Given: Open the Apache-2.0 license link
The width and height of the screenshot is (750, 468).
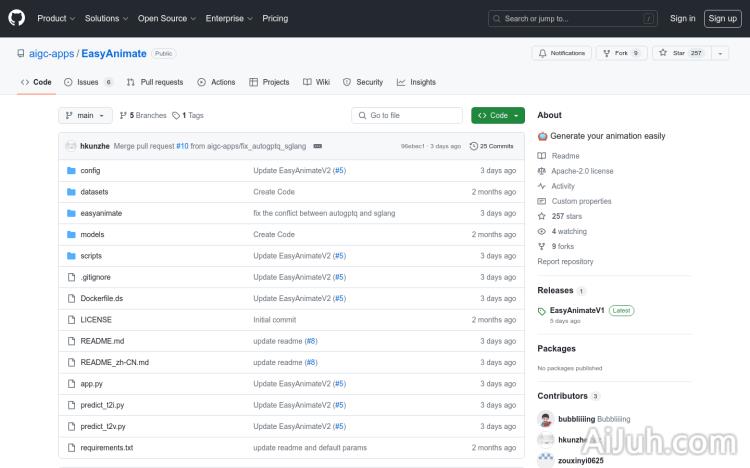Looking at the screenshot, I should [x=582, y=171].
